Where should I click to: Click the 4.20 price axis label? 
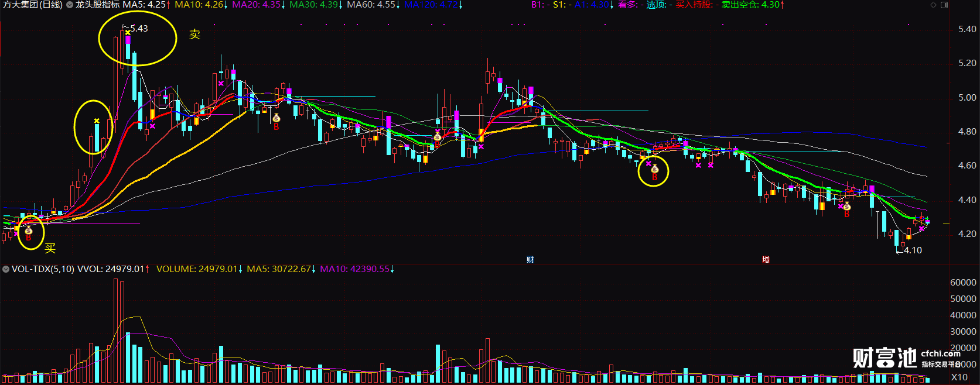(967, 234)
